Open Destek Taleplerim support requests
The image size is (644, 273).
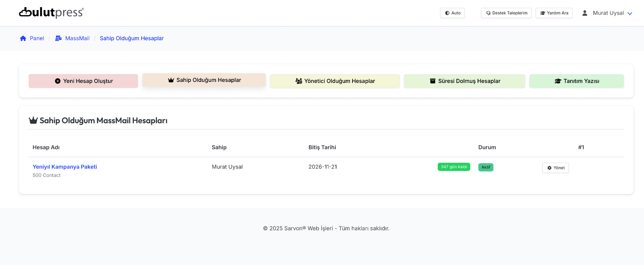506,13
